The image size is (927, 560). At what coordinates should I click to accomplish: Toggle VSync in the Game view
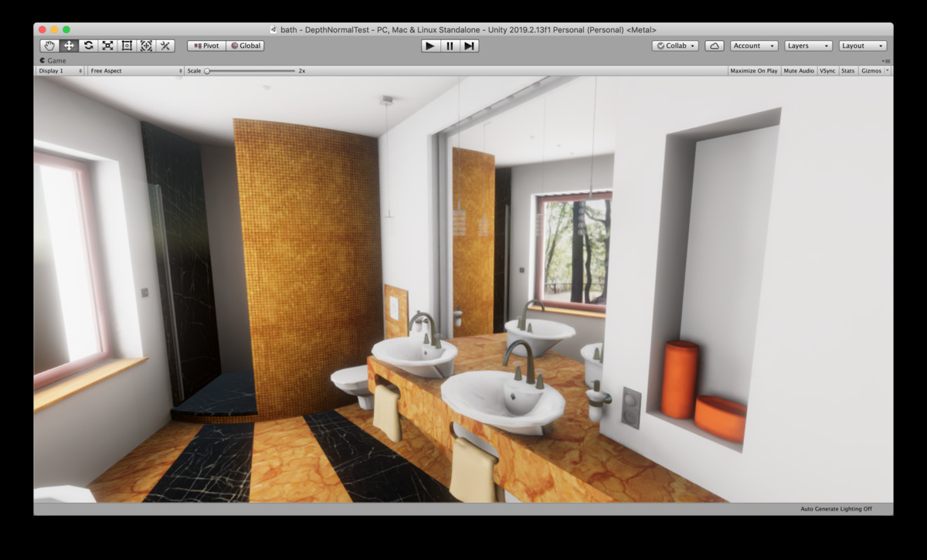826,70
